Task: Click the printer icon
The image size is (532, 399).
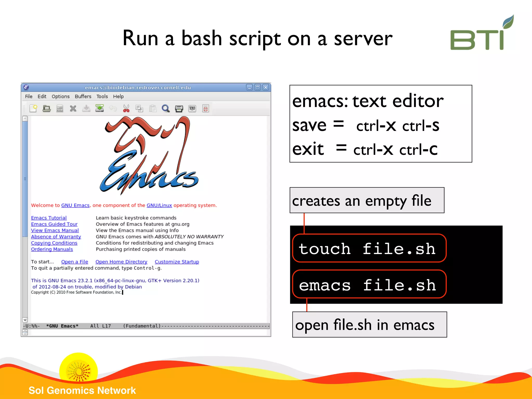Action: [179, 108]
